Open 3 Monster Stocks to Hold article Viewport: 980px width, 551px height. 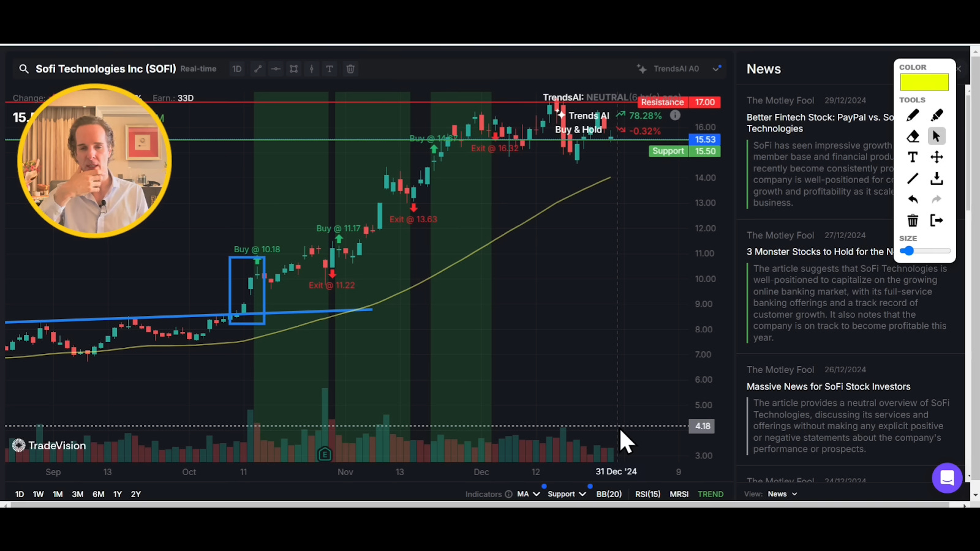820,252
